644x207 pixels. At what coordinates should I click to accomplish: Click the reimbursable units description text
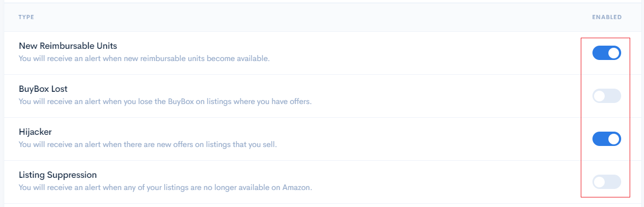coord(144,58)
